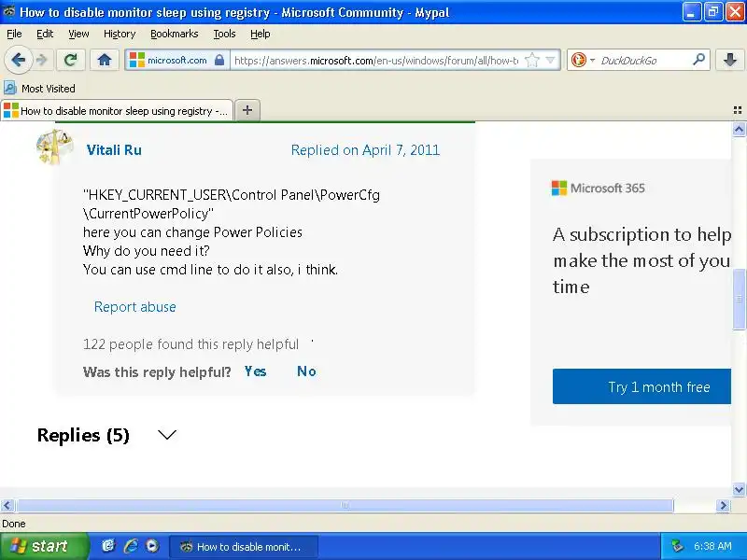Open the History menu

[x=120, y=34]
